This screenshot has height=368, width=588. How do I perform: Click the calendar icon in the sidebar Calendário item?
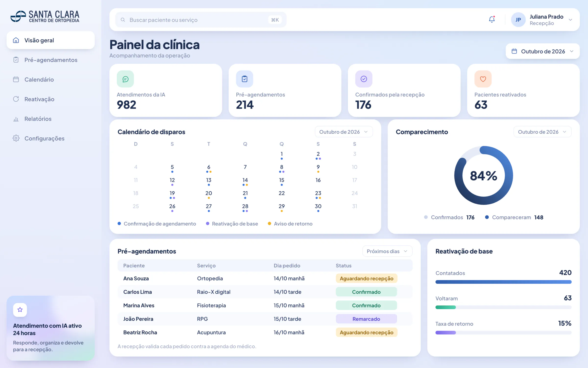(16, 79)
